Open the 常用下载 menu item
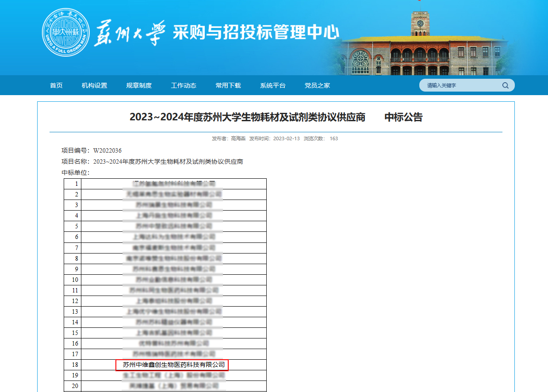This screenshot has height=392, width=548. pyautogui.click(x=228, y=85)
